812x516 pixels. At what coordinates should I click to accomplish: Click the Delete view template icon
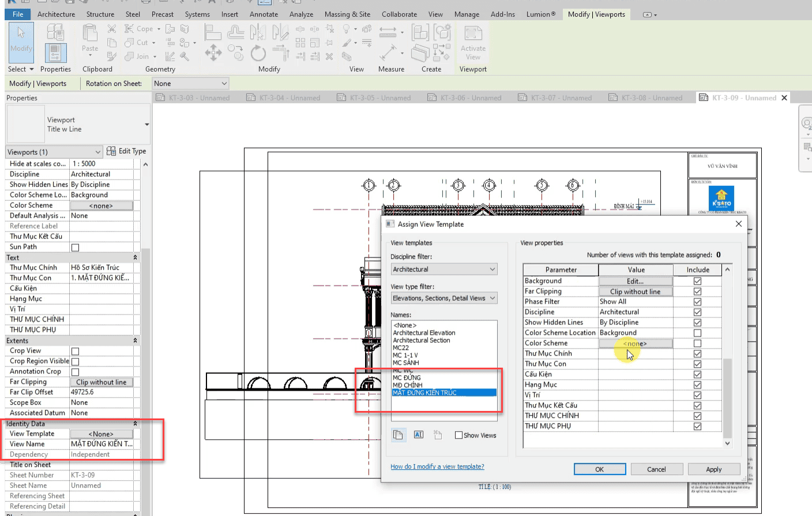438,435
